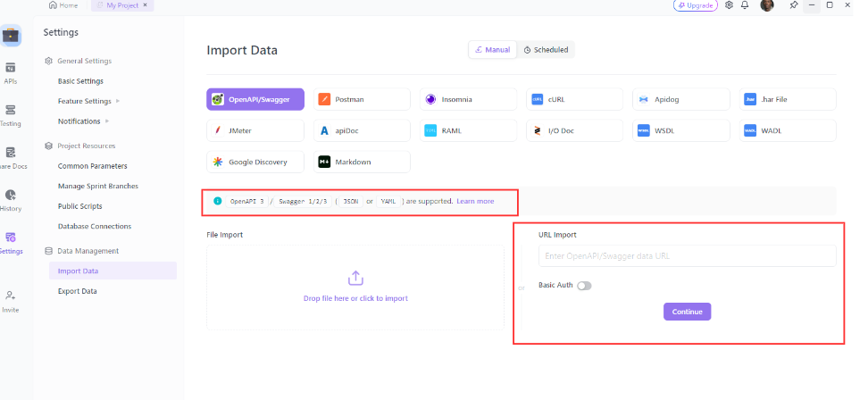868x400 pixels.
Task: Open the Home tab
Action: pos(63,5)
